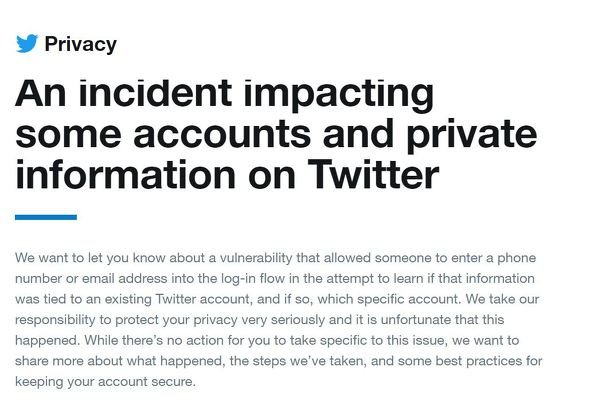Click paragraph line starting "number or email address"

[x=275, y=279]
